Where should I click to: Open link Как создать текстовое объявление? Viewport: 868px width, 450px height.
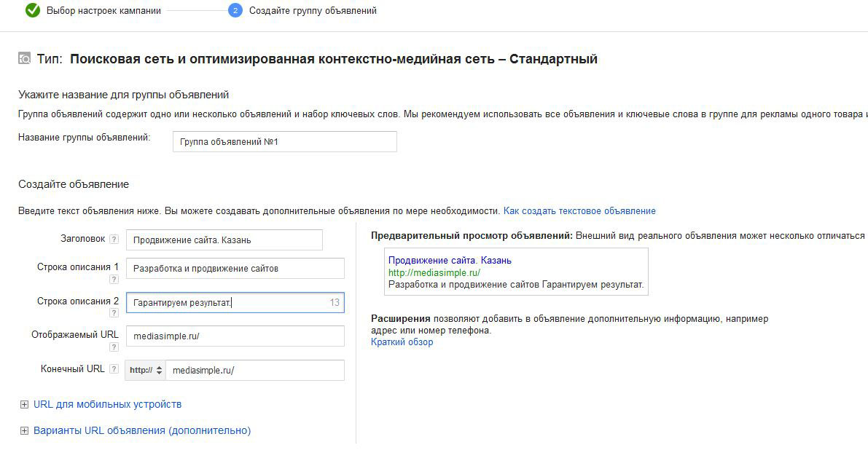[x=579, y=211]
